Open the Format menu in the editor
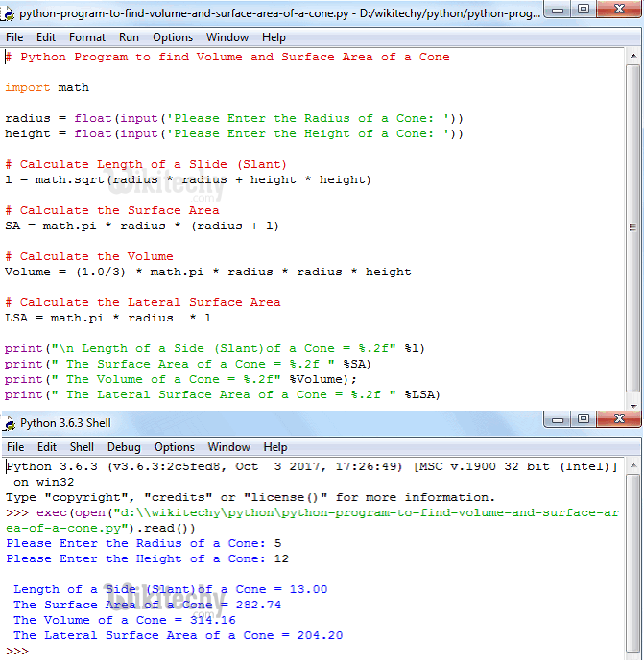The width and height of the screenshot is (644, 665). (87, 37)
